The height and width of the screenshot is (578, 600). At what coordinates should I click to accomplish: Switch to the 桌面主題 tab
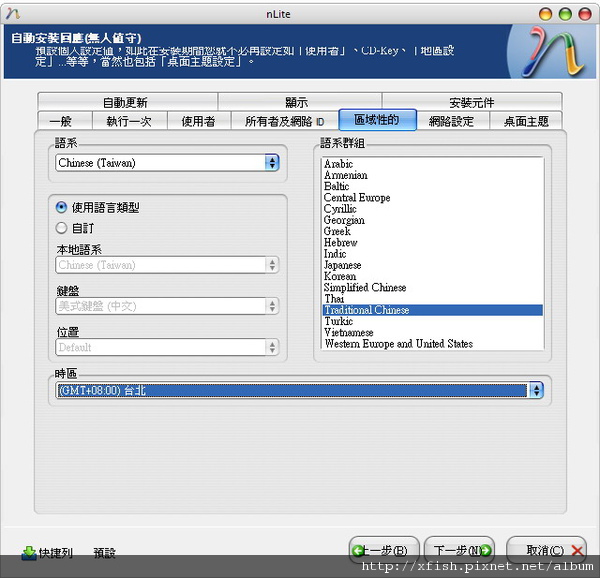526,121
